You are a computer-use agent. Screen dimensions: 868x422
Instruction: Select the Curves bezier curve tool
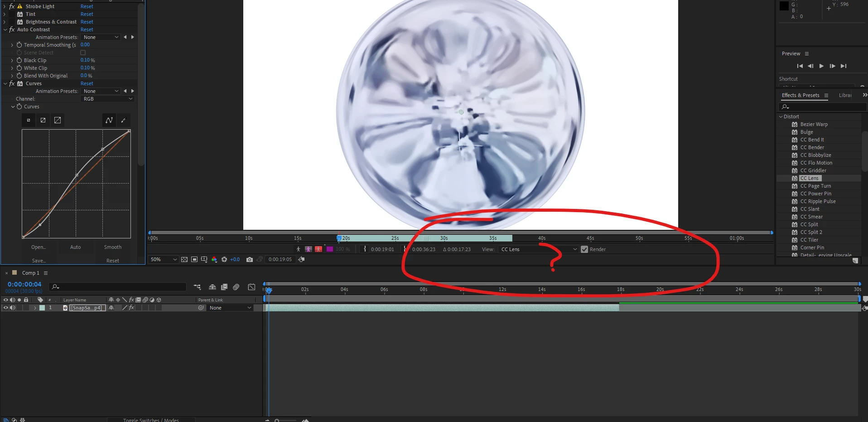[x=109, y=120]
